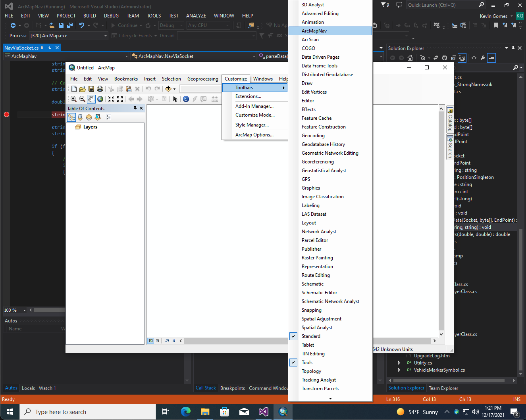Switch to the Breakpoints tab
This screenshot has width=526, height=420.
(233, 388)
